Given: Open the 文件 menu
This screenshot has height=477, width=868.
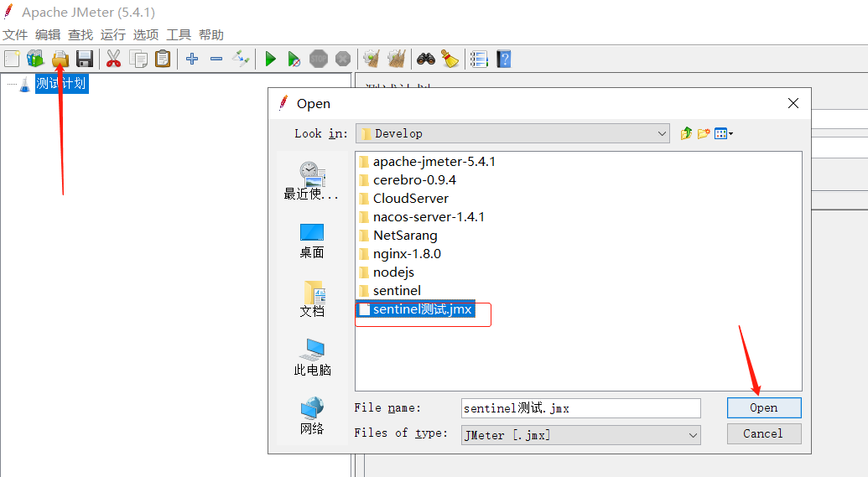Looking at the screenshot, I should coord(15,35).
